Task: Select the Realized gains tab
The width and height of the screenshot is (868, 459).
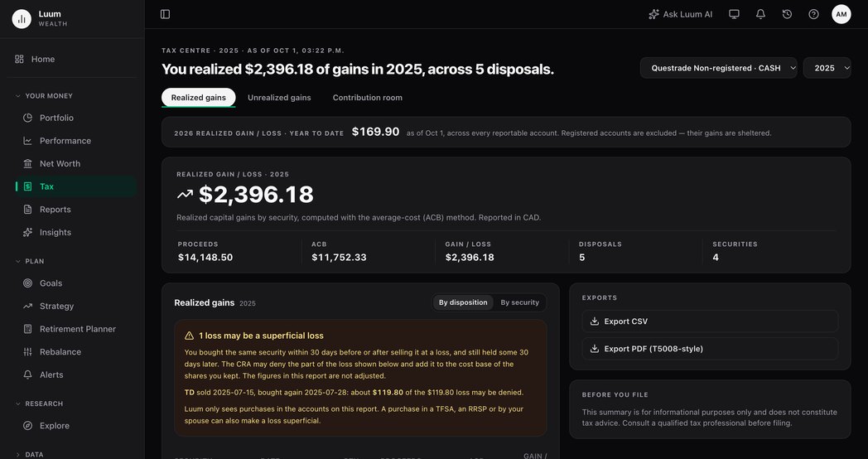Action: tap(198, 98)
